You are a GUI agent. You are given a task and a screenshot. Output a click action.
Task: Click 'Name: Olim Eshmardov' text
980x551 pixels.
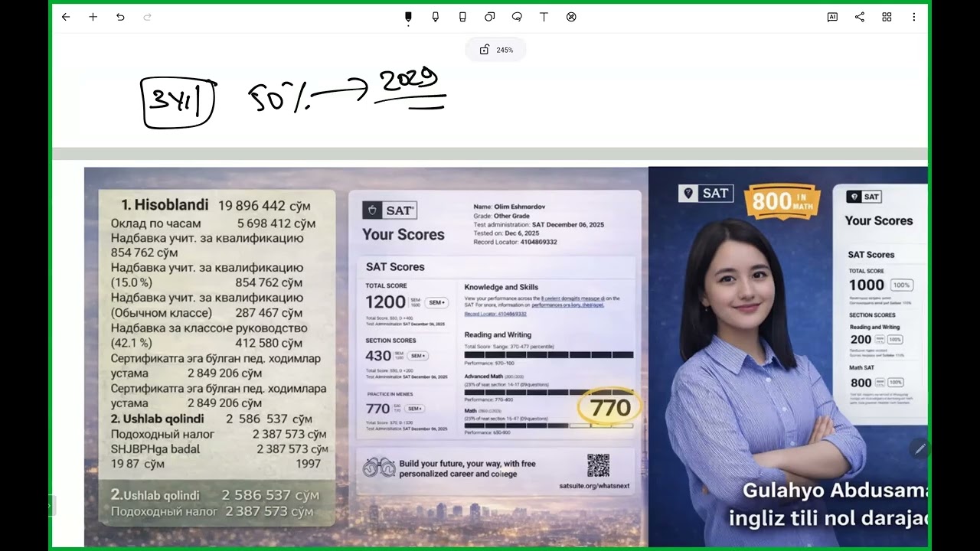pyautogui.click(x=509, y=207)
